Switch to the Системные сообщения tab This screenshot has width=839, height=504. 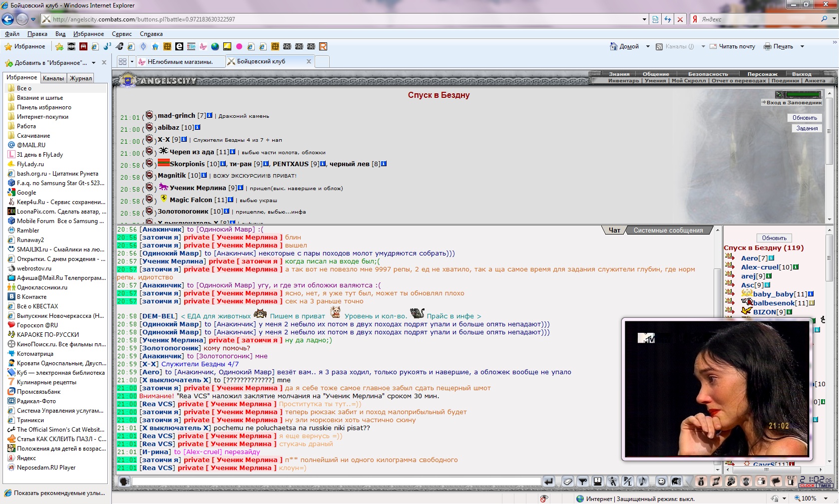click(x=668, y=231)
